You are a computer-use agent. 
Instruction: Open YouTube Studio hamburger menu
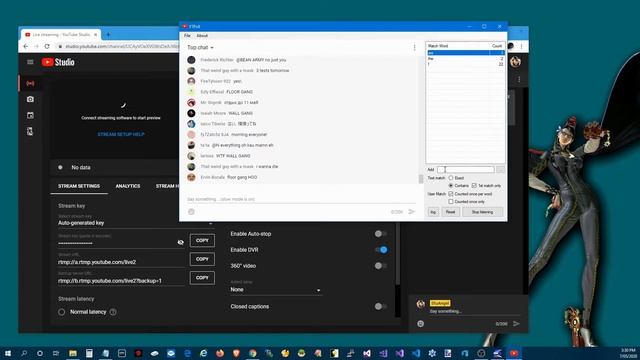[30, 62]
